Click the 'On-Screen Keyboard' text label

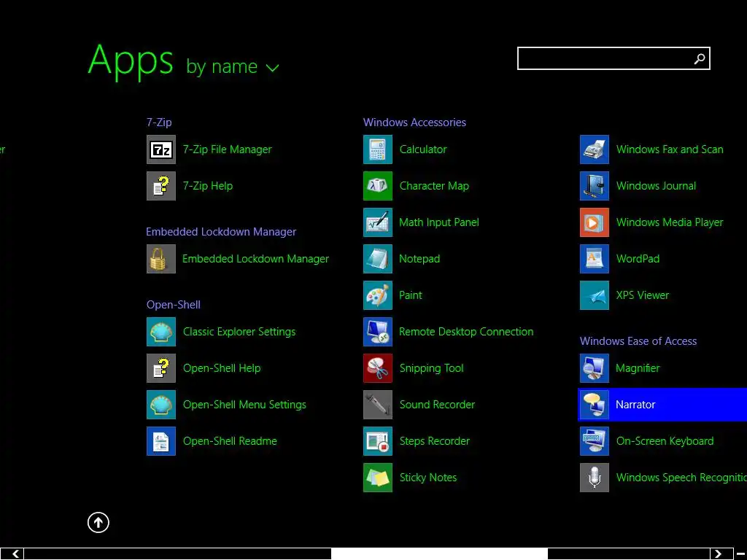(x=665, y=441)
